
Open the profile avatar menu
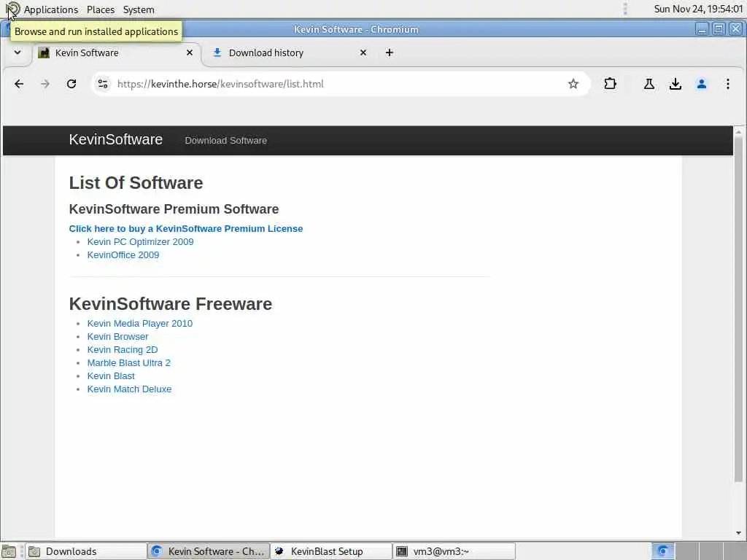(x=701, y=85)
